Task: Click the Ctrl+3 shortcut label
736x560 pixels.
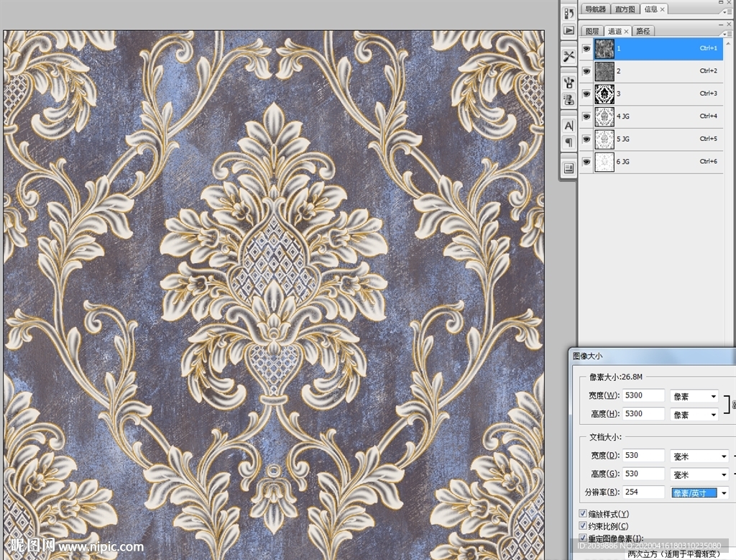Action: pyautogui.click(x=708, y=93)
